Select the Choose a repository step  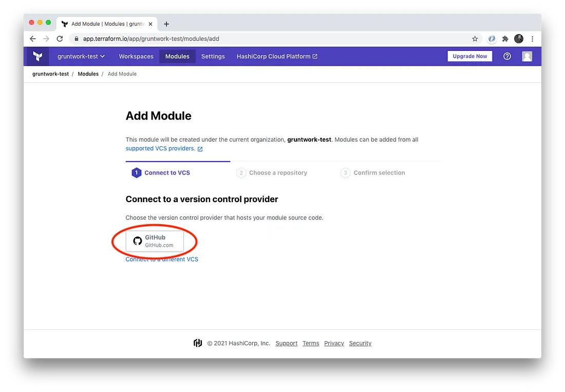click(x=272, y=173)
